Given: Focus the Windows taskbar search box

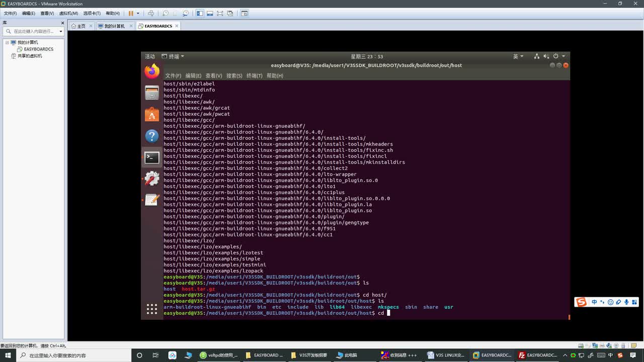Looking at the screenshot, I should [x=74, y=355].
